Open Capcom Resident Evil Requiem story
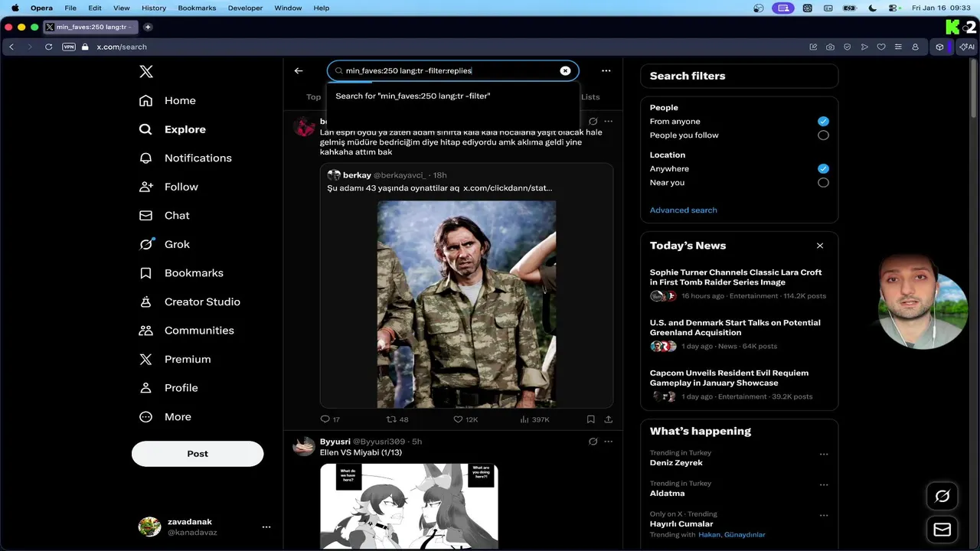Image resolution: width=980 pixels, height=551 pixels. pos(739,385)
